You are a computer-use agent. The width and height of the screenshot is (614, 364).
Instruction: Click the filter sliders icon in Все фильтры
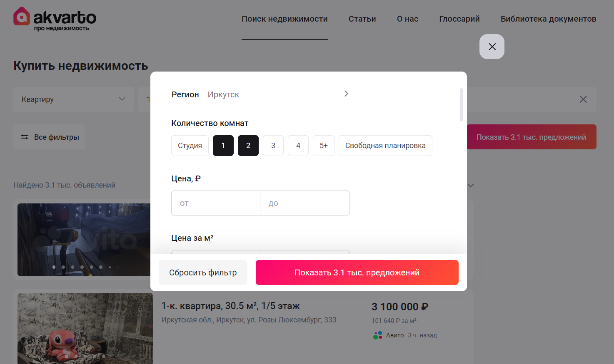click(25, 137)
